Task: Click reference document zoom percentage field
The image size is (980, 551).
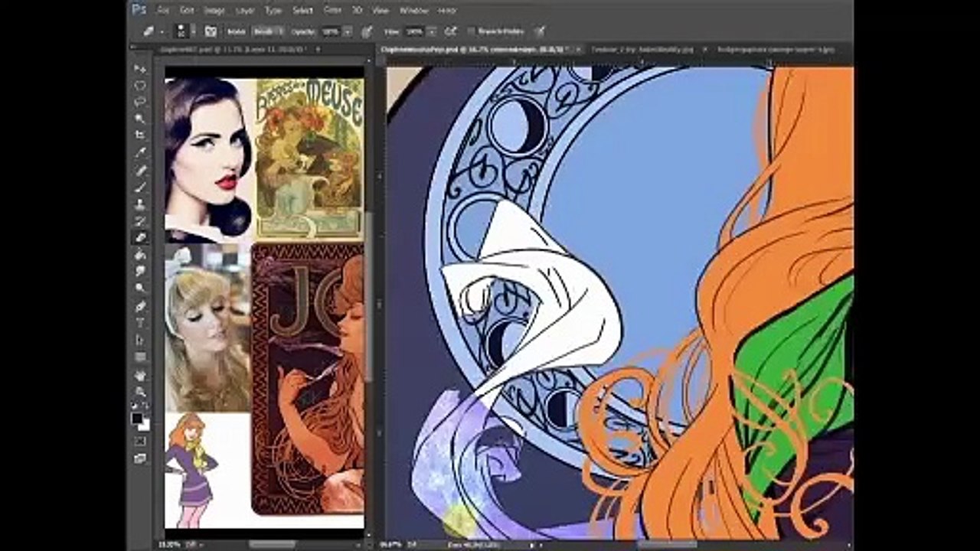Action: click(x=171, y=544)
